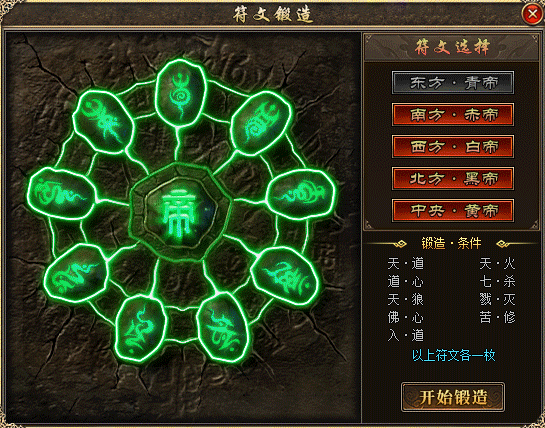The width and height of the screenshot is (545, 428).
Task: Click the upper-left rune stone
Action: [104, 122]
